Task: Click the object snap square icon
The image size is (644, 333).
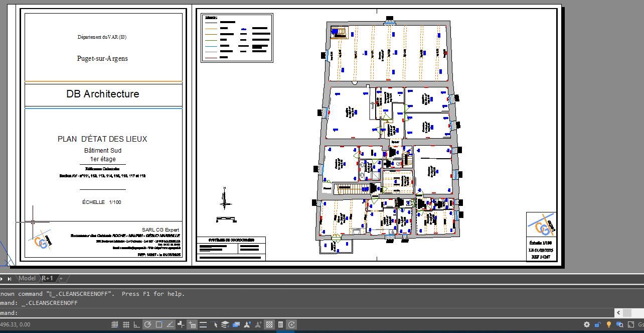Action: [x=159, y=324]
